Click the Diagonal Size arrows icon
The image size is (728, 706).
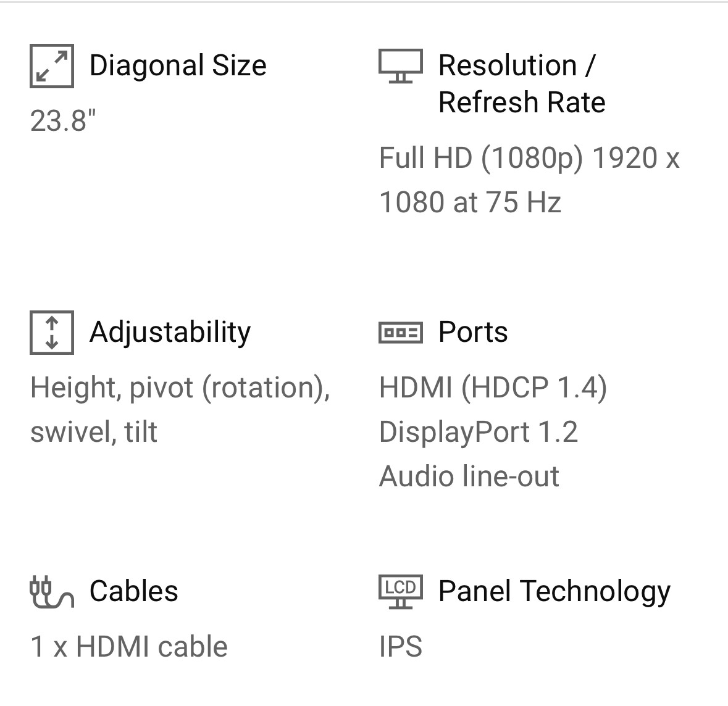[x=52, y=66]
